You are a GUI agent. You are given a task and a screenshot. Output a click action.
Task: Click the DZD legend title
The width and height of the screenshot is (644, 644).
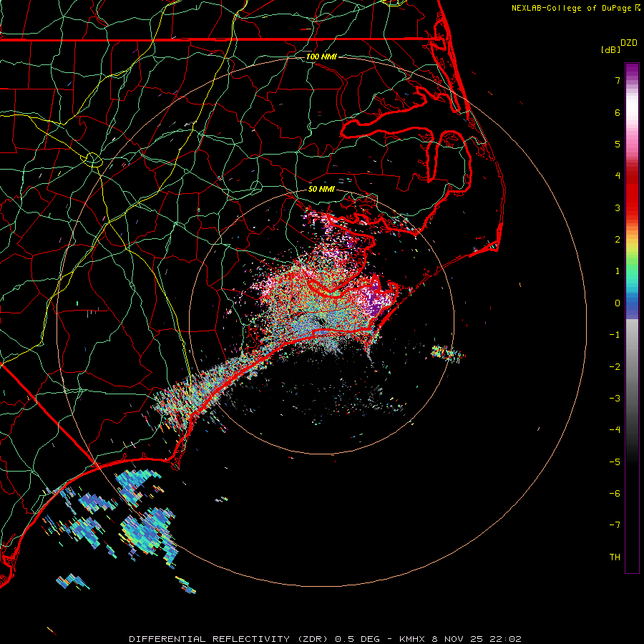[629, 43]
